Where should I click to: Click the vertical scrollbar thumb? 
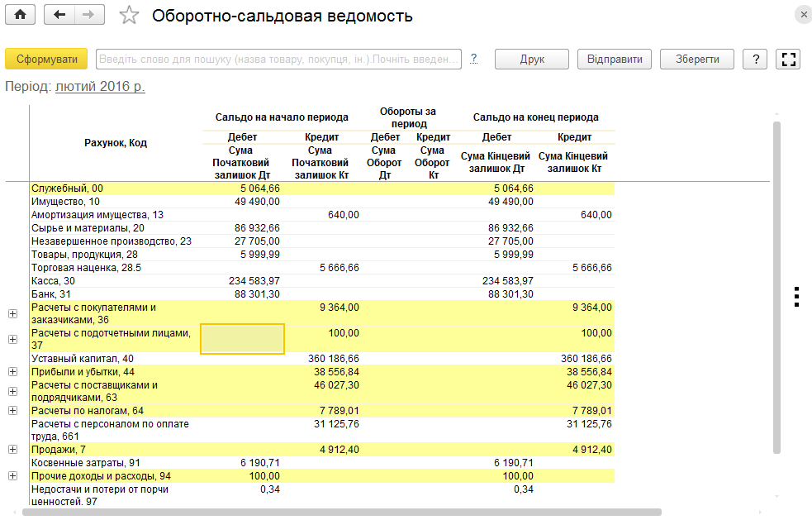776,288
